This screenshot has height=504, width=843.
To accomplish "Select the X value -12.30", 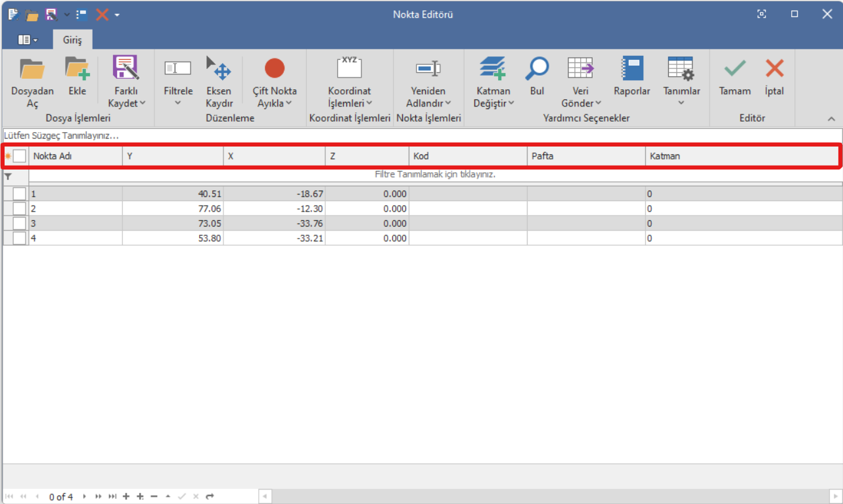I will 274,208.
